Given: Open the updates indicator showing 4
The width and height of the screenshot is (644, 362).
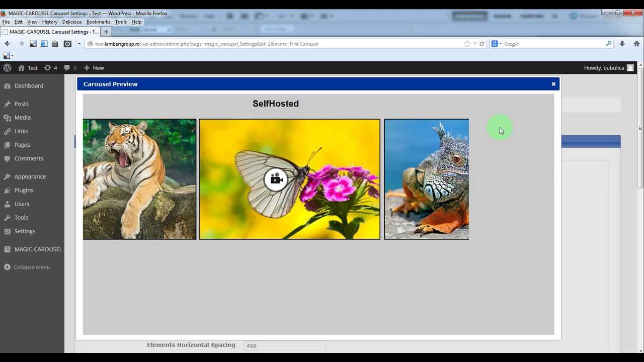Looking at the screenshot, I should [50, 67].
